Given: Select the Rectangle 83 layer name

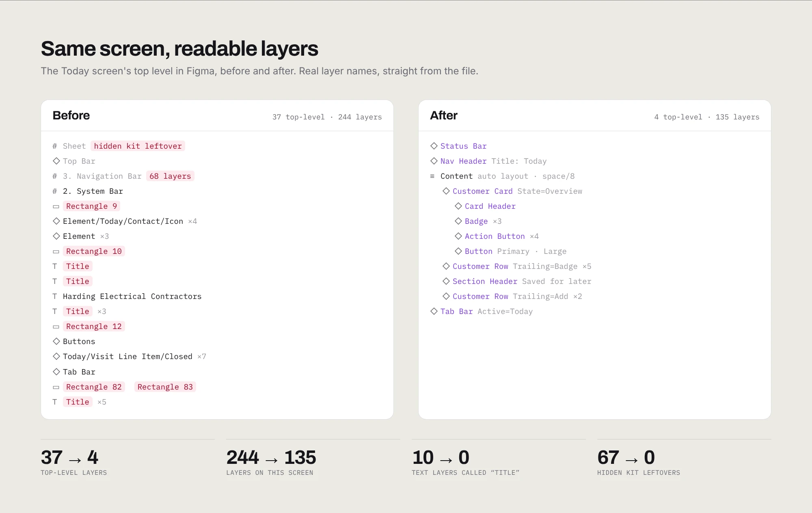Looking at the screenshot, I should tap(165, 387).
